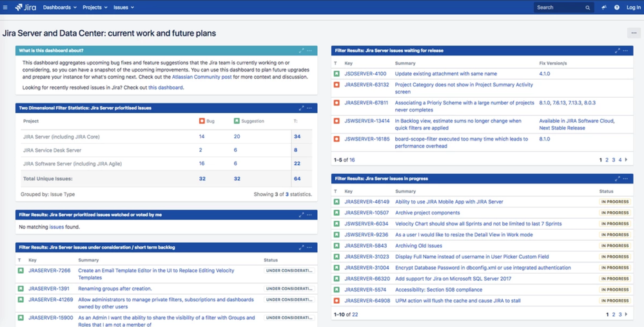This screenshot has height=327, width=644.
Task: Open JIRA Service Desk Server total 8
Action: [x=296, y=150]
